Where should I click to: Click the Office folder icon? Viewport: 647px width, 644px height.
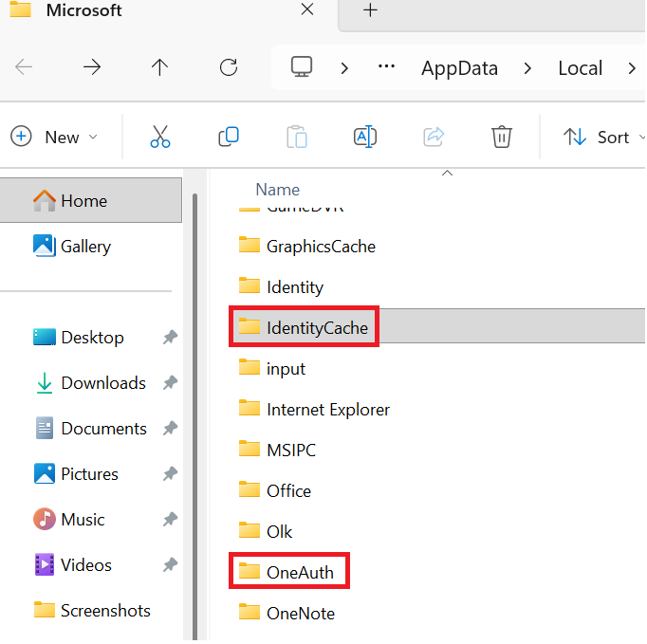[250, 489]
